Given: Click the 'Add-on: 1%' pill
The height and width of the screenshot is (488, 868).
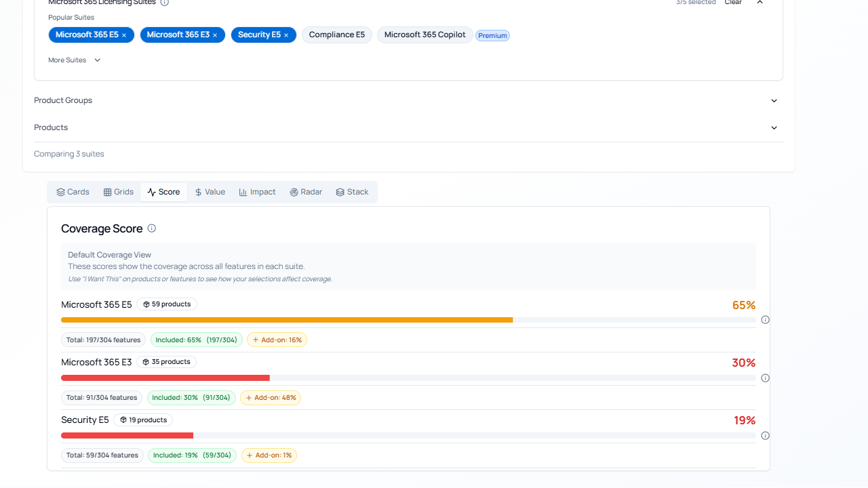Looking at the screenshot, I should [x=269, y=455].
